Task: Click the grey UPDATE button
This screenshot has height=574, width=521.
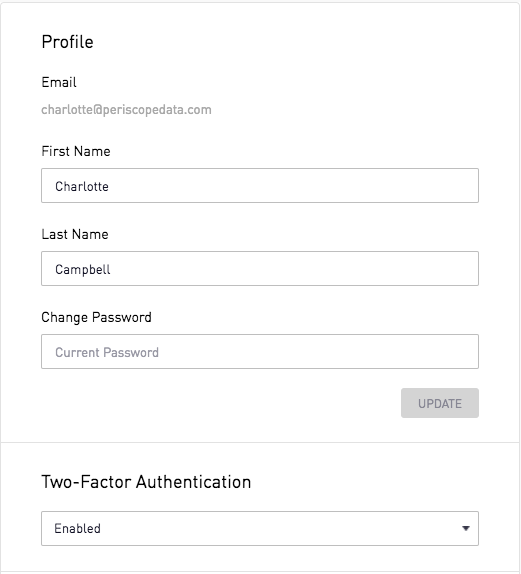Action: tap(440, 403)
